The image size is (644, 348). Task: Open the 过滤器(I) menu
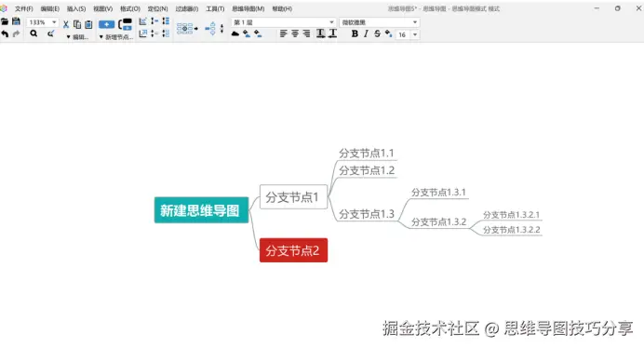click(x=187, y=8)
